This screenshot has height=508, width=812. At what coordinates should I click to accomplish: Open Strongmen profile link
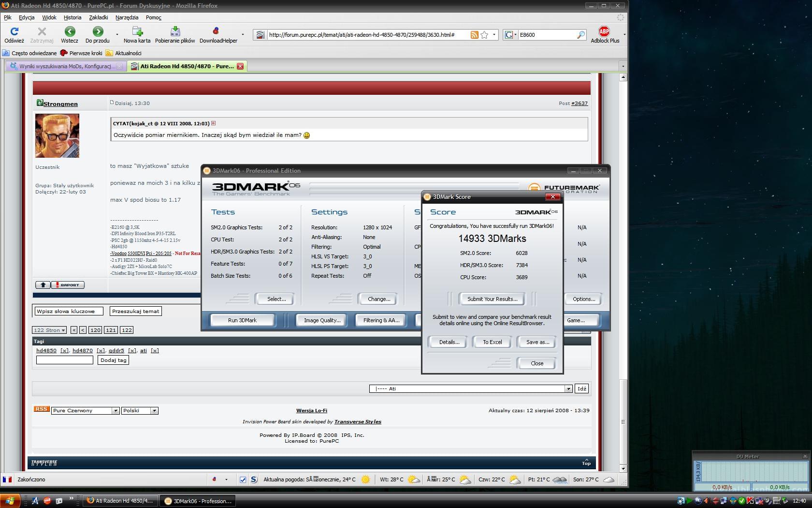click(60, 104)
